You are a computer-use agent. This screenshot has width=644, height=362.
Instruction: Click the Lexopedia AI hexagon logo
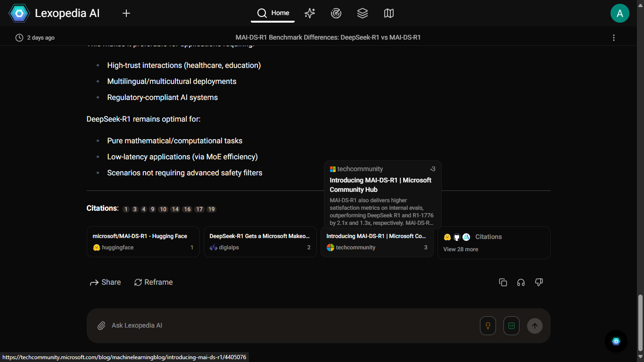coord(19,13)
